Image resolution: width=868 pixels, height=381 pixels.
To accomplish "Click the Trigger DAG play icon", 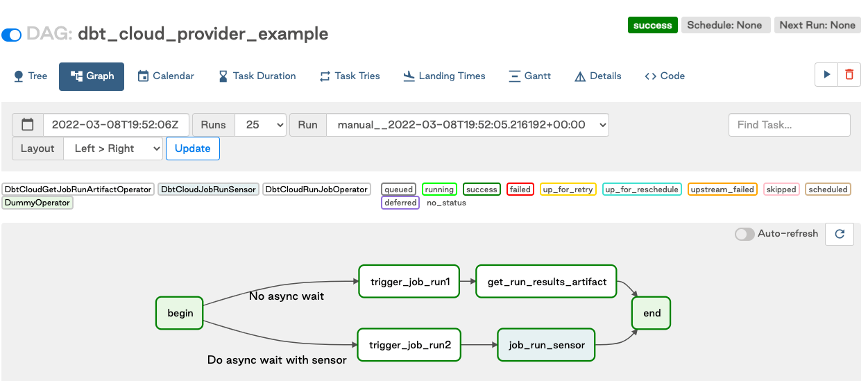I will click(826, 75).
